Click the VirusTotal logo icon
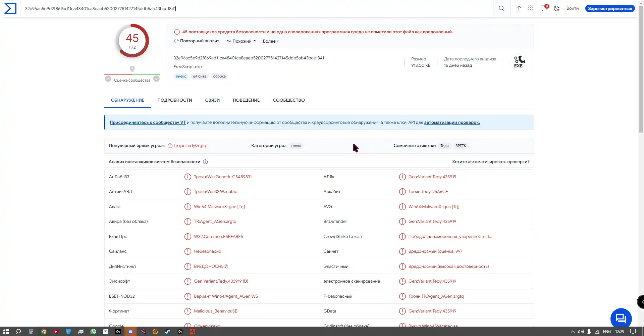Viewport: 644px width, 336px height. 10,8
